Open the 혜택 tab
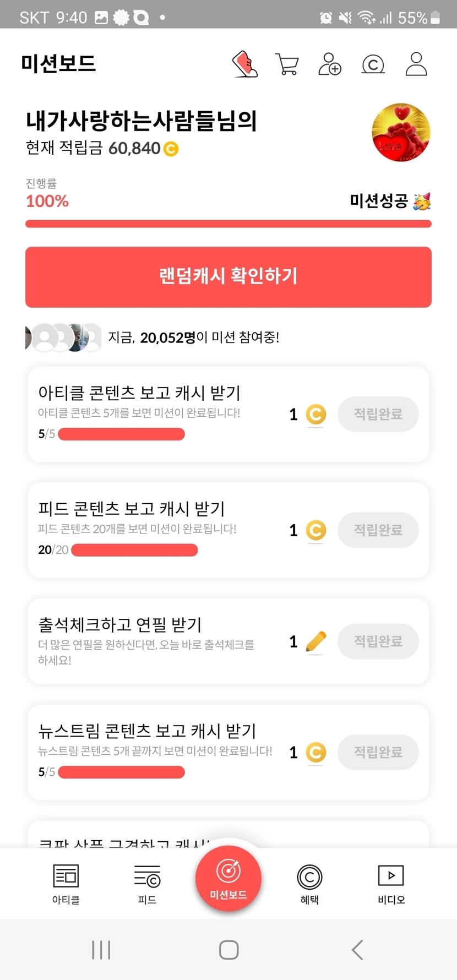457x980 pixels. [x=309, y=884]
